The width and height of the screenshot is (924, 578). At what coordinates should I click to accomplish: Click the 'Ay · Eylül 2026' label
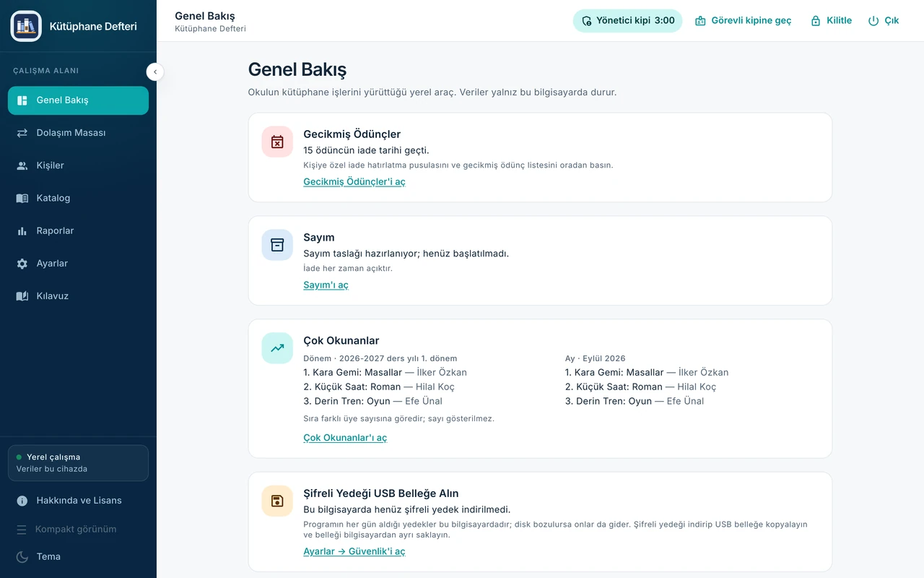tap(596, 358)
